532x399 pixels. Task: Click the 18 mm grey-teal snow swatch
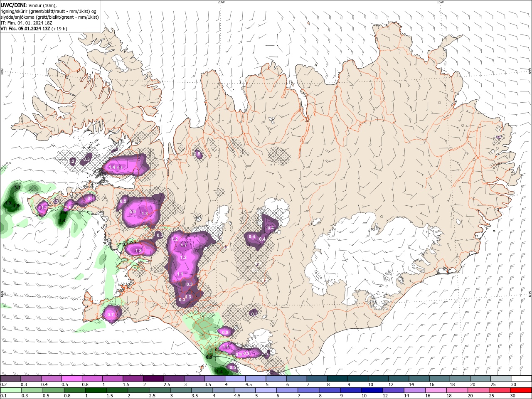tap(460, 379)
